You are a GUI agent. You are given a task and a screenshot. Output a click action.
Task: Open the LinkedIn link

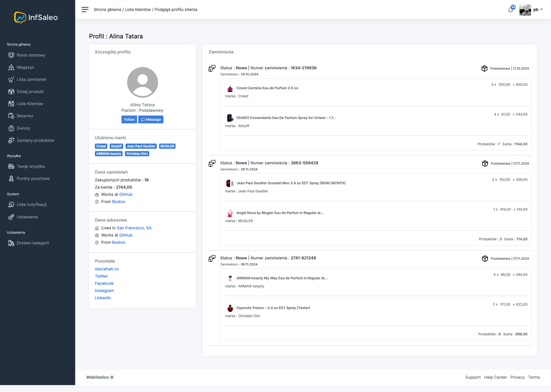pos(103,298)
